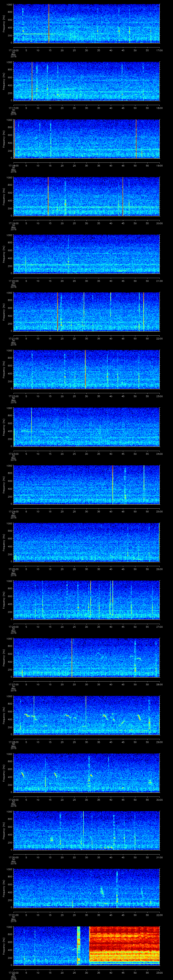
Task: Click the '17:26:00' start time label
Action: click(x=13, y=627)
